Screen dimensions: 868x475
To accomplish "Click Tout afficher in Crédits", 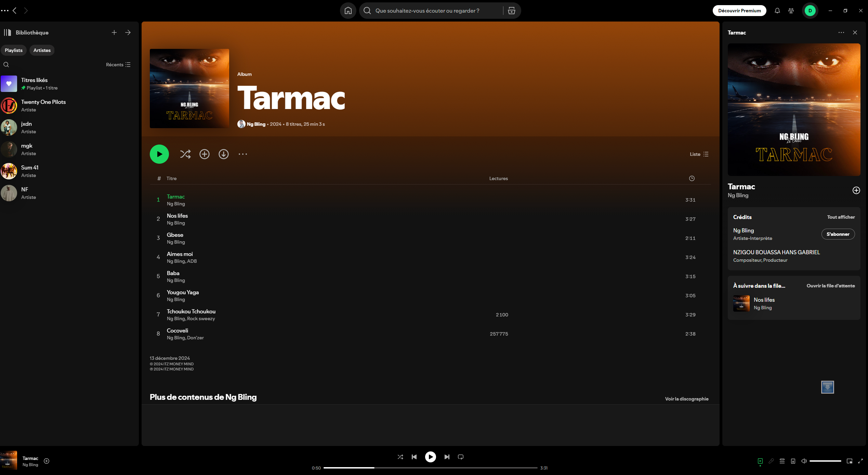I will (841, 217).
